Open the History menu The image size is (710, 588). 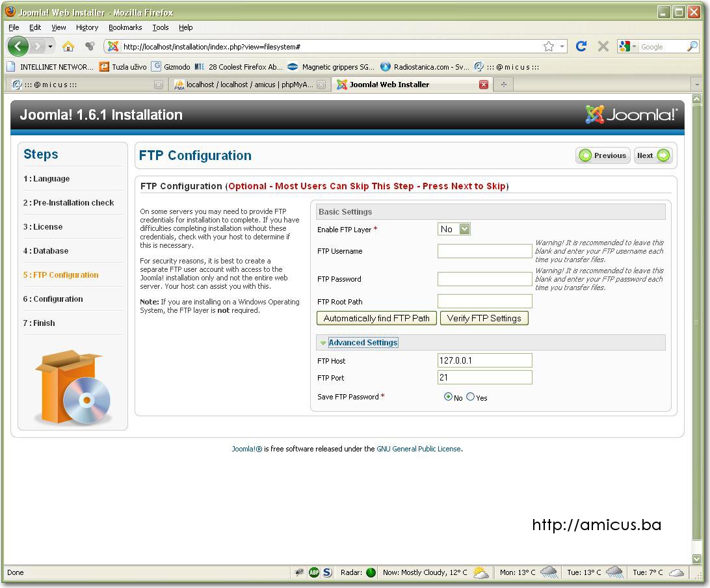(87, 27)
